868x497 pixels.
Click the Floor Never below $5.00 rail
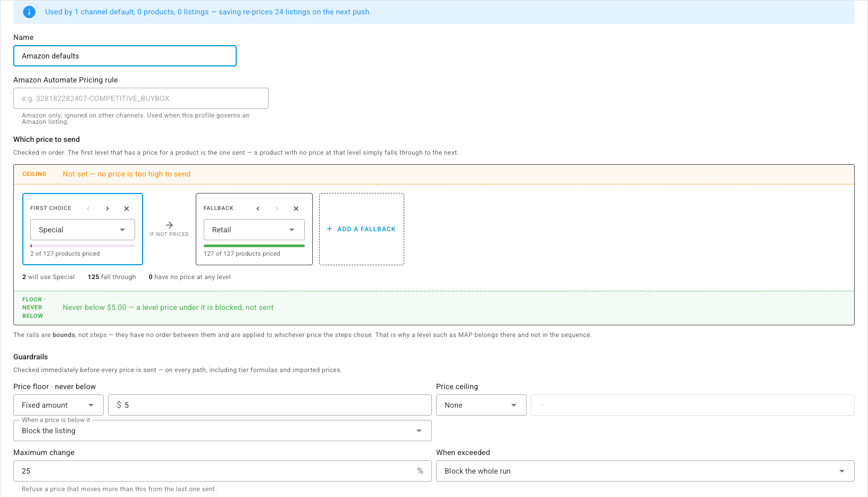pyautogui.click(x=434, y=308)
